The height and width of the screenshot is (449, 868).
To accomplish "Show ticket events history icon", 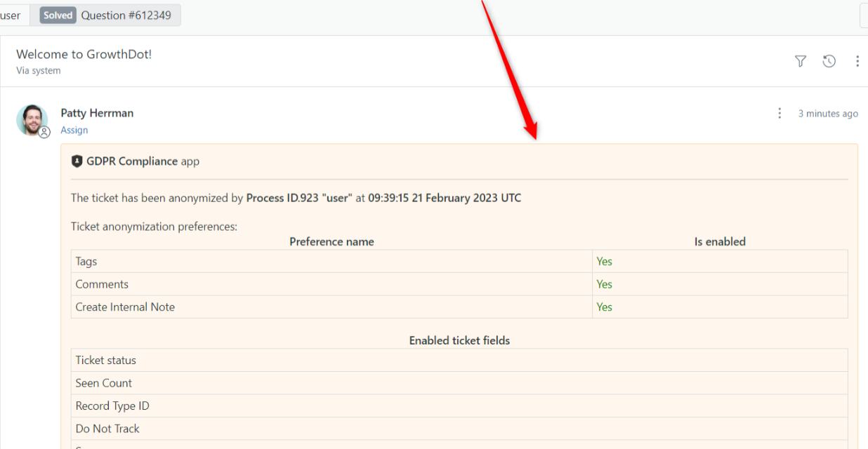I will coord(829,61).
